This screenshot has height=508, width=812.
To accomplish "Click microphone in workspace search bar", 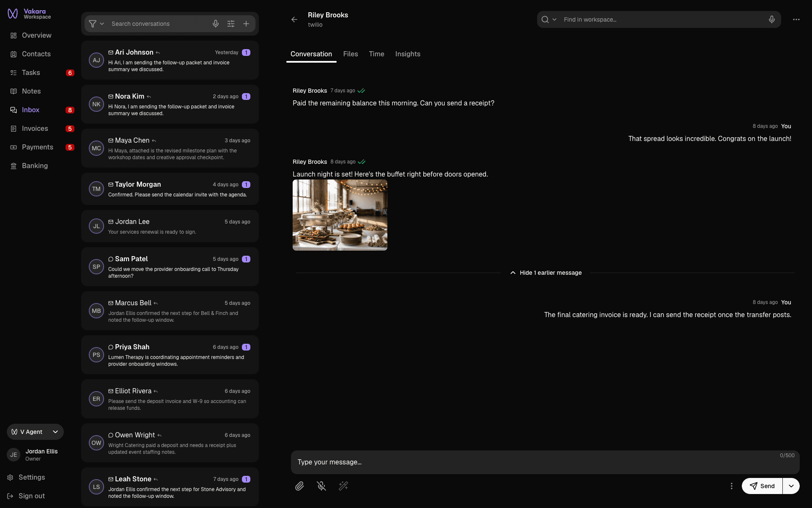I will [772, 19].
